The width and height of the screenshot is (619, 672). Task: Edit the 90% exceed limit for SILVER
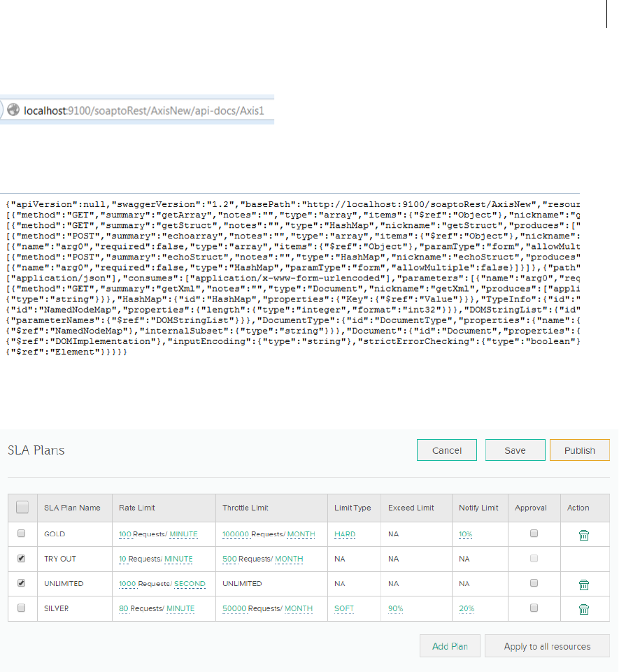(396, 608)
